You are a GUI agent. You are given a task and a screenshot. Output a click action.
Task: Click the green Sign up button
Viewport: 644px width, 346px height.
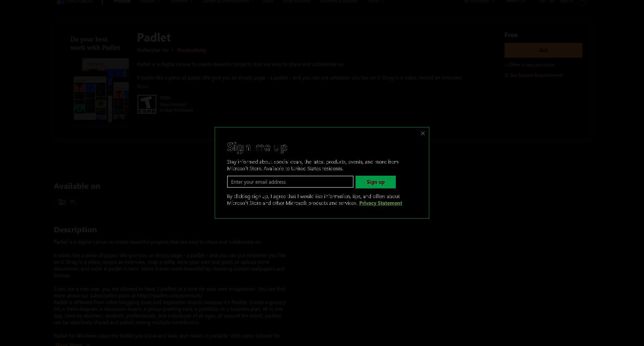pos(376,182)
